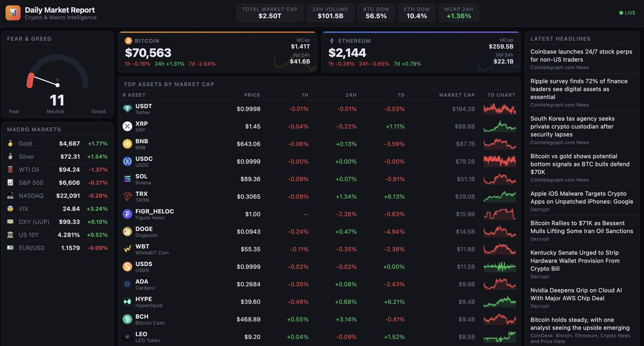Click the S&P 500 chart icon
The height and width of the screenshot is (346, 644).
(x=10, y=183)
